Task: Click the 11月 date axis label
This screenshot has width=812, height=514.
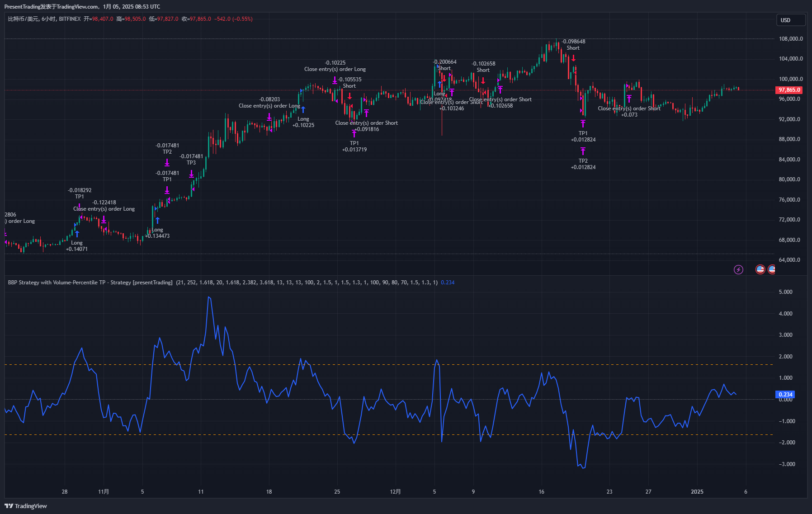Action: pyautogui.click(x=104, y=492)
